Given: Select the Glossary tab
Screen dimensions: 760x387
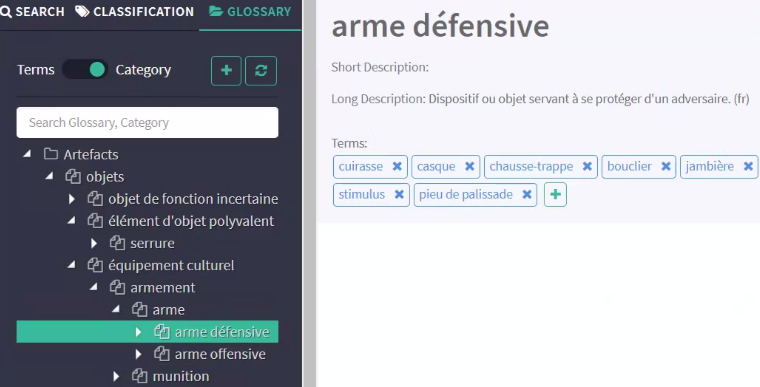Looking at the screenshot, I should pyautogui.click(x=250, y=12).
